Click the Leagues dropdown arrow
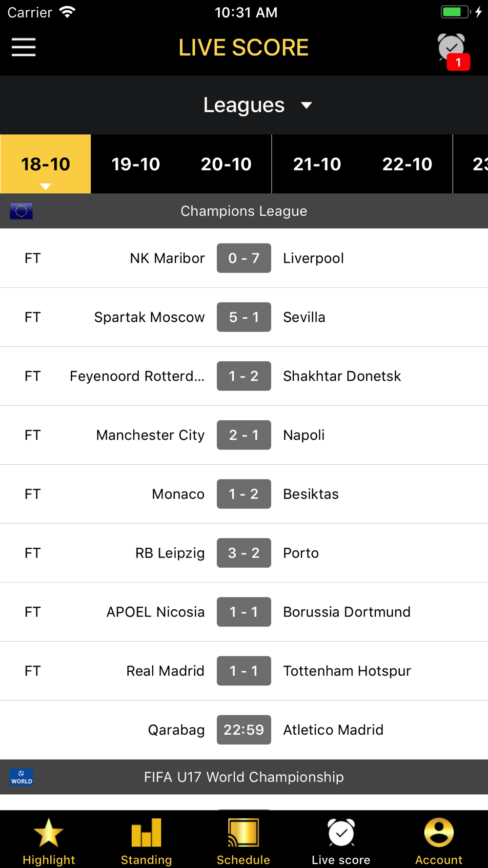 306,105
